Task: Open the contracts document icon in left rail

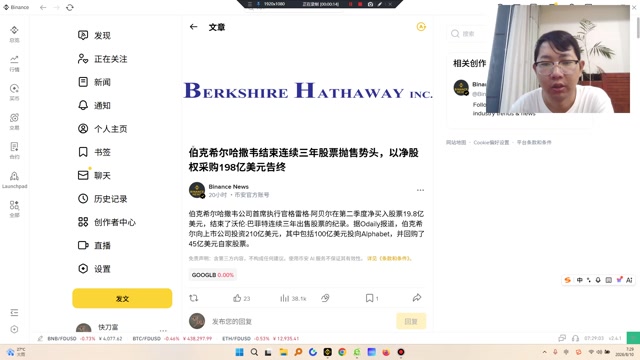Action: 14,147
